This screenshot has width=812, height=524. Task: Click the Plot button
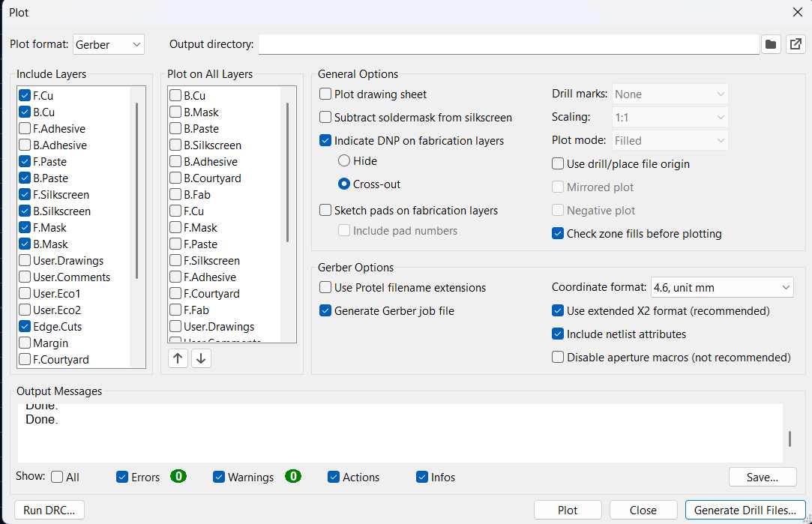[568, 510]
